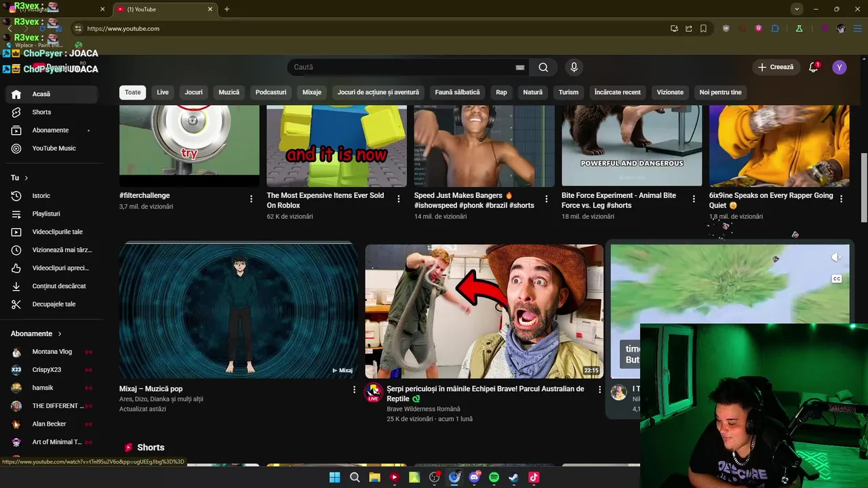Image resolution: width=868 pixels, height=488 pixels.
Task: Select the Live filter chip
Action: (163, 92)
